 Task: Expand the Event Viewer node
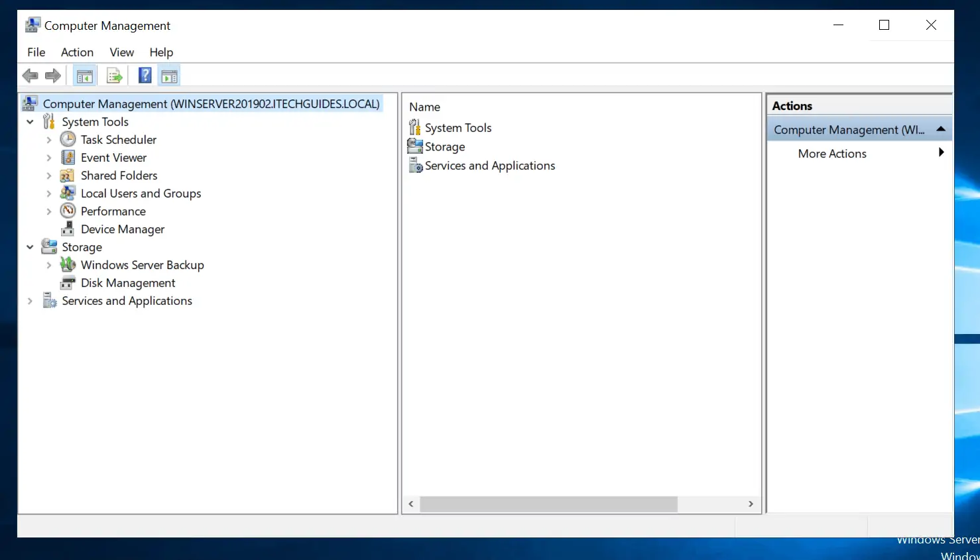pyautogui.click(x=48, y=158)
